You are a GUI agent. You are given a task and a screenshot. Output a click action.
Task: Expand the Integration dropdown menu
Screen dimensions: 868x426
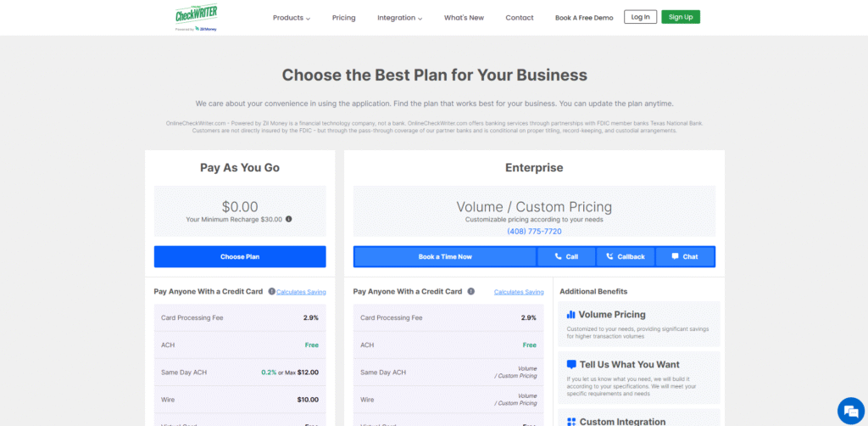(x=399, y=17)
